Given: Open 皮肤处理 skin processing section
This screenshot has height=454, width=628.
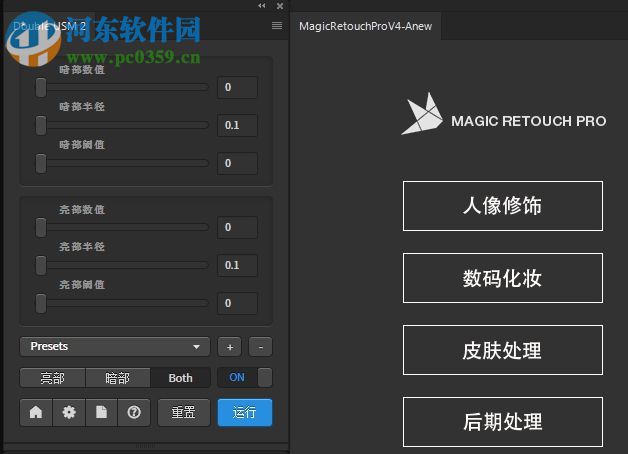Looking at the screenshot, I should pos(503,350).
